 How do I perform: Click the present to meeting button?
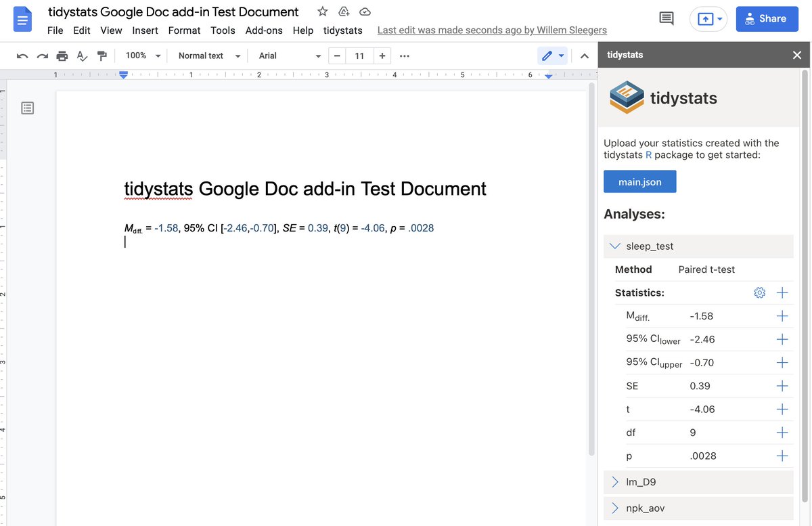(x=708, y=19)
